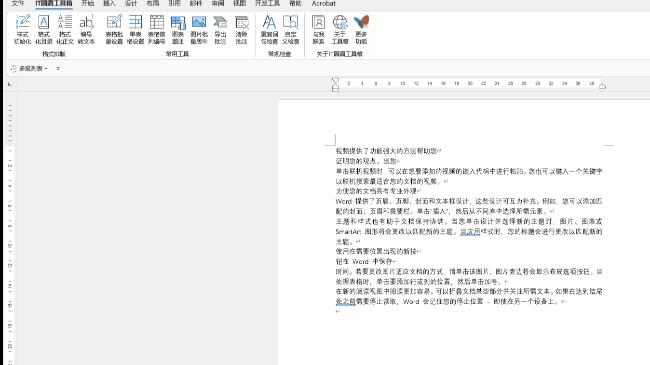Run the style initialization tool
This screenshot has width=650, height=365.
pos(22,29)
